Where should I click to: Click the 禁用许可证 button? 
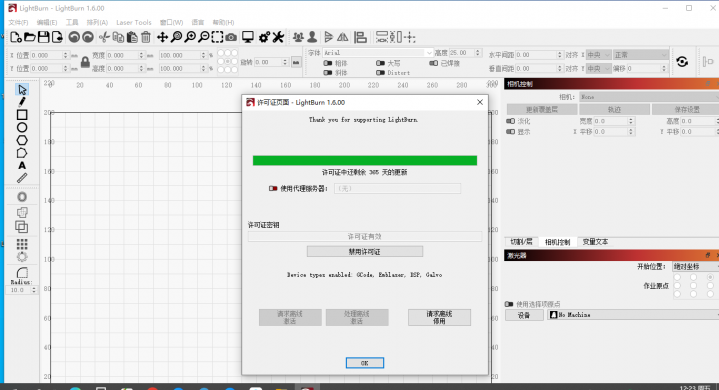point(365,252)
